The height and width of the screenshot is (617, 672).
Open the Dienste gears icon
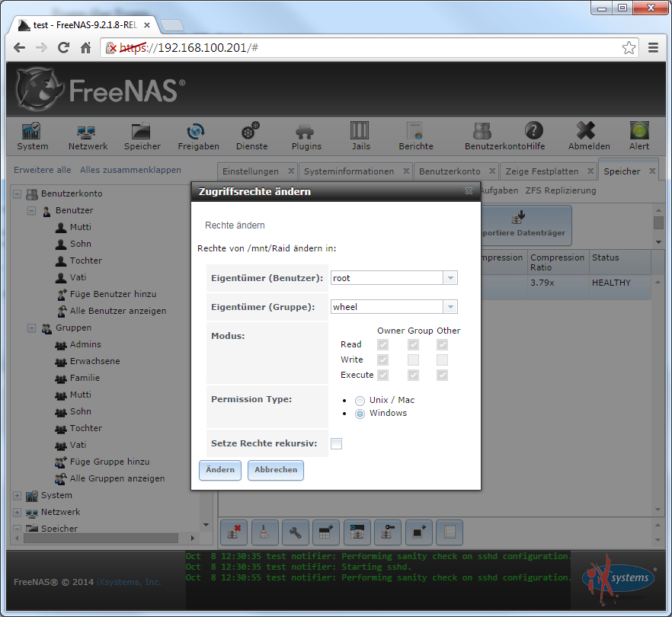click(251, 131)
